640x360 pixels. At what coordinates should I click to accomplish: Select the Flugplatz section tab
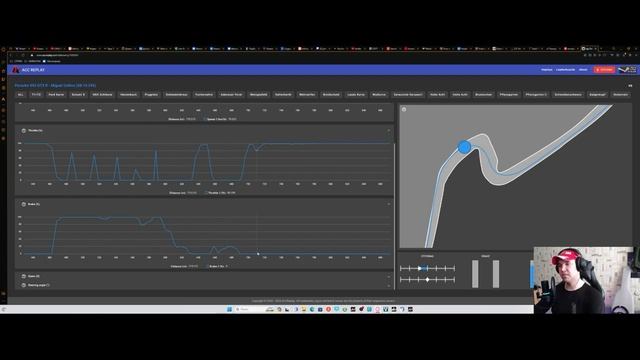(151, 94)
